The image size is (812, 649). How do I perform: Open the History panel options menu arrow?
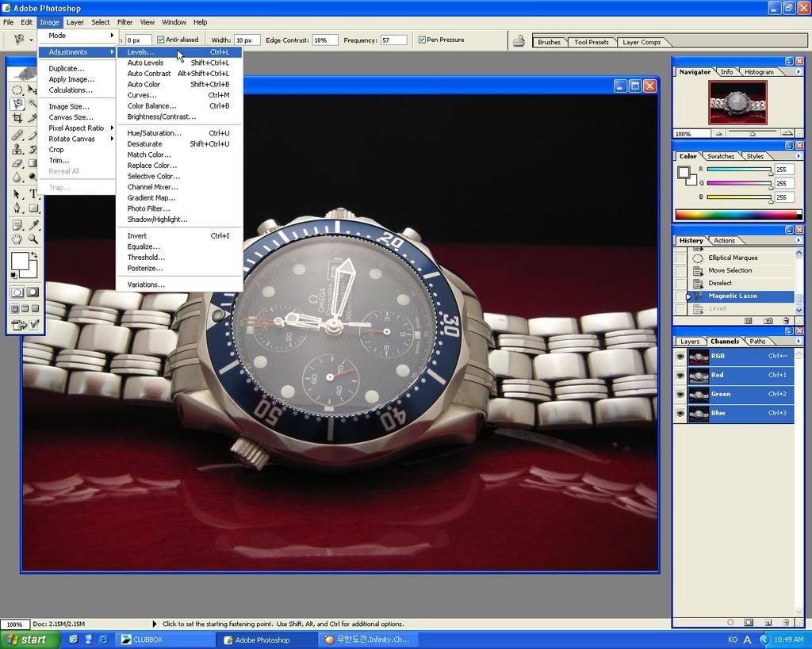(798, 240)
